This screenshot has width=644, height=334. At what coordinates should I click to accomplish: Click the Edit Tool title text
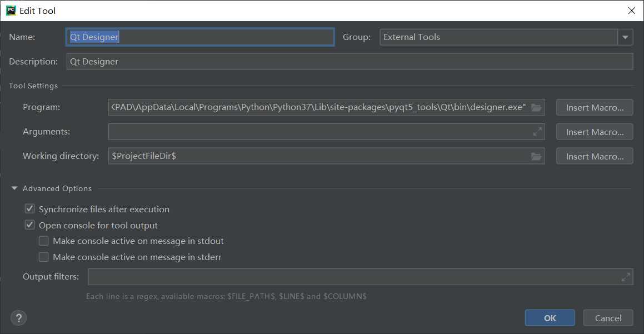point(37,11)
